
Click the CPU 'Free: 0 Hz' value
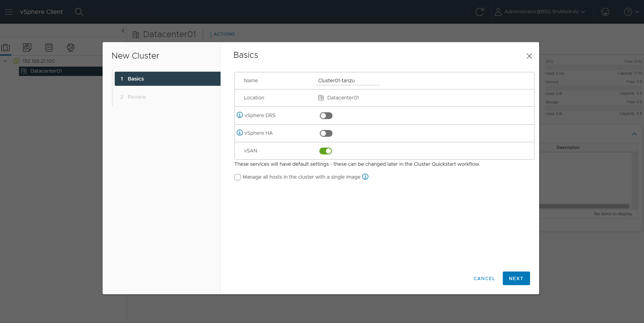pos(633,62)
